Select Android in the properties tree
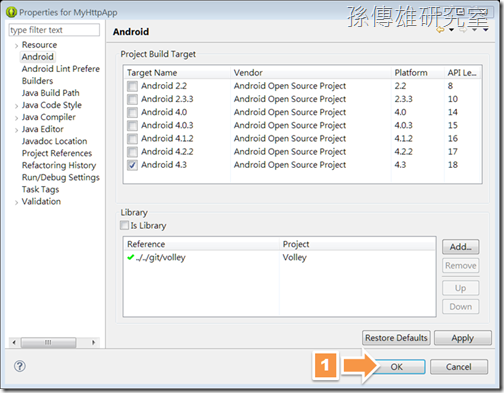 click(x=38, y=57)
